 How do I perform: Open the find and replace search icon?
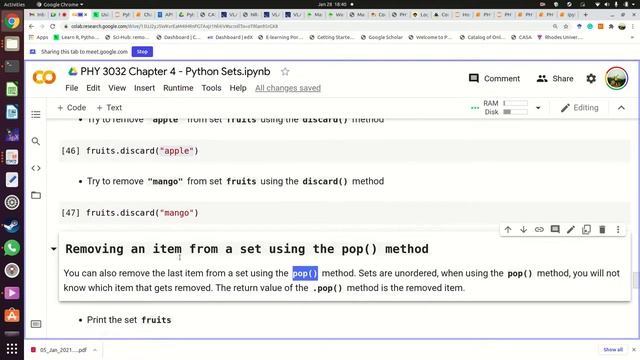point(36,141)
